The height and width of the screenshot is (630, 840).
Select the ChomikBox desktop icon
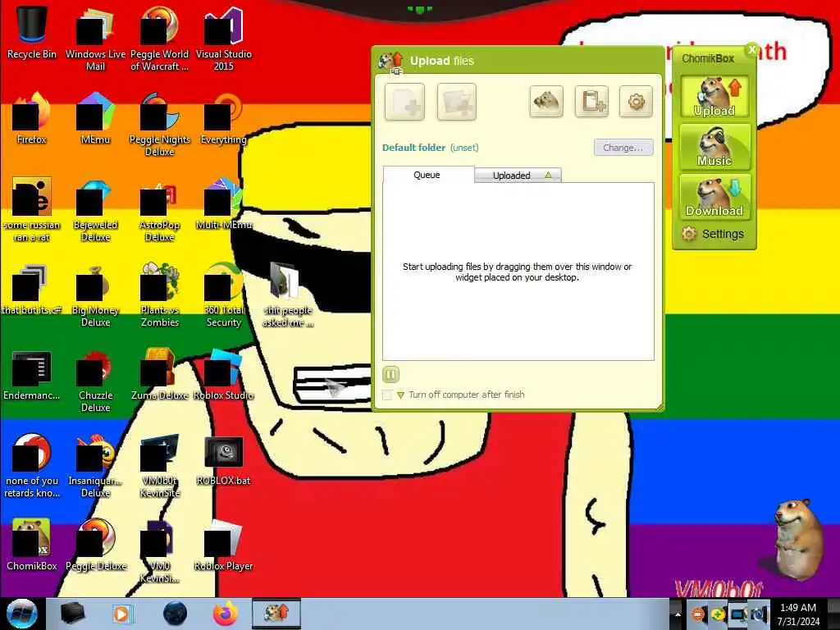pos(32,546)
